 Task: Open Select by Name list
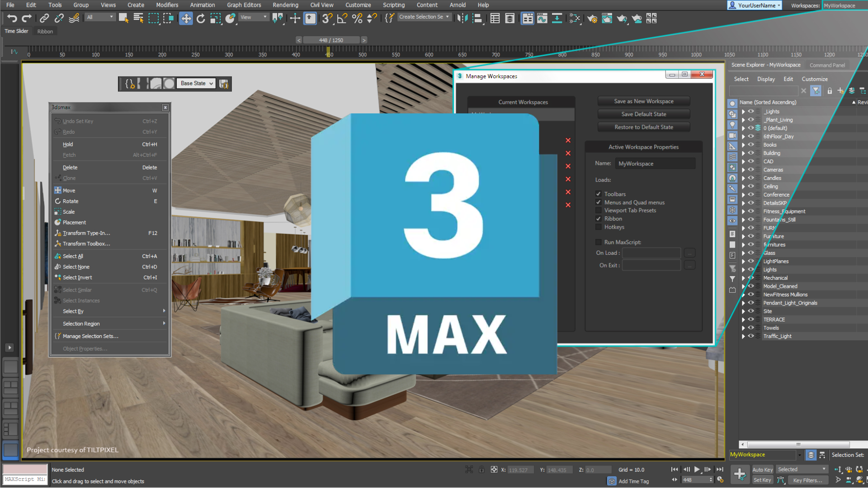(138, 18)
